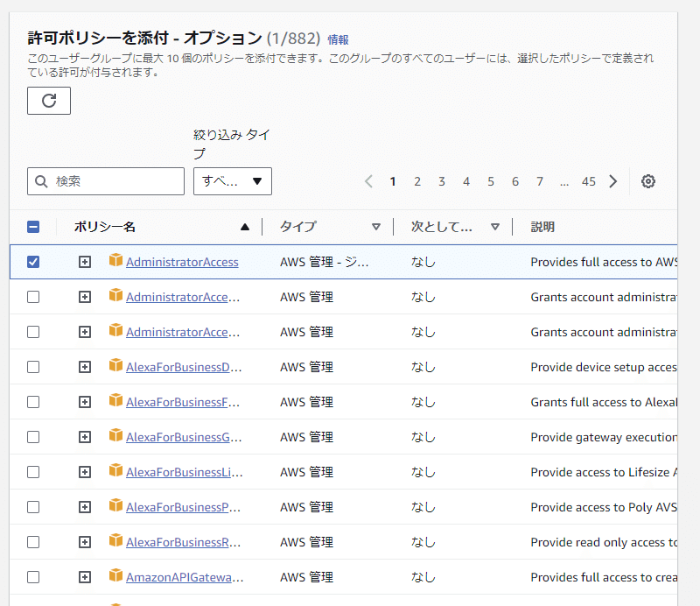Screen dimensions: 700x606
Task: Click 'Grants full access to Alexa' description
Action: click(604, 402)
